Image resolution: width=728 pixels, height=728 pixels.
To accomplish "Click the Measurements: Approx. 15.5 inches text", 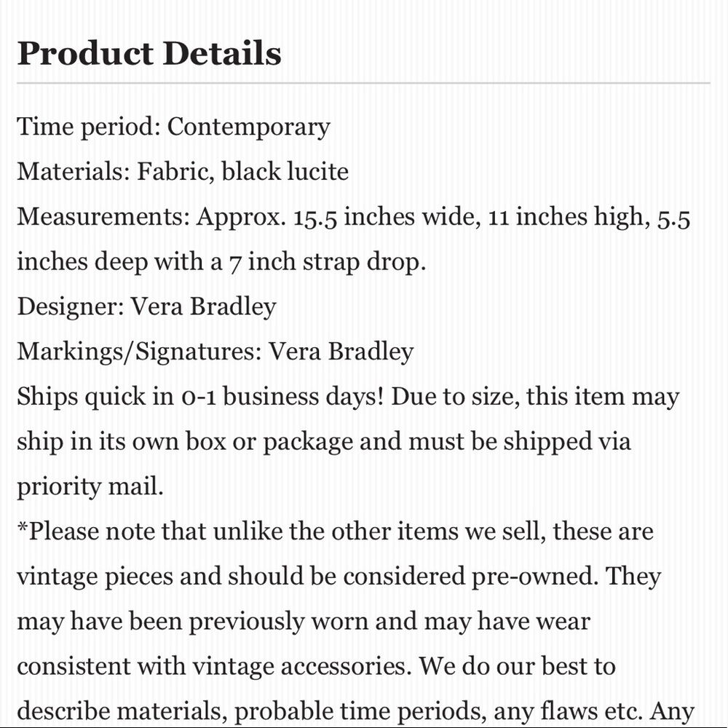I will pyautogui.click(x=217, y=217).
